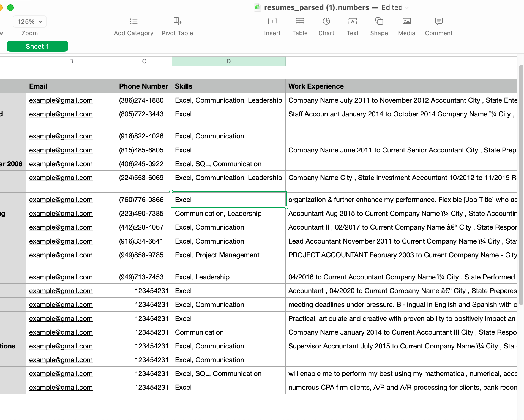Select cell starting 'Lead Accountant November 2011'
This screenshot has width=524, height=420.
click(x=401, y=241)
